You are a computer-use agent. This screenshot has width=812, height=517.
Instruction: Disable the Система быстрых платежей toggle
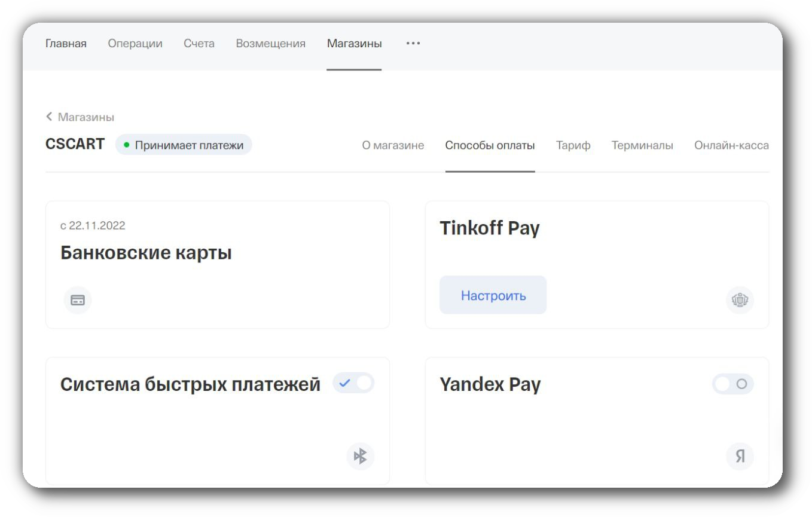[353, 383]
